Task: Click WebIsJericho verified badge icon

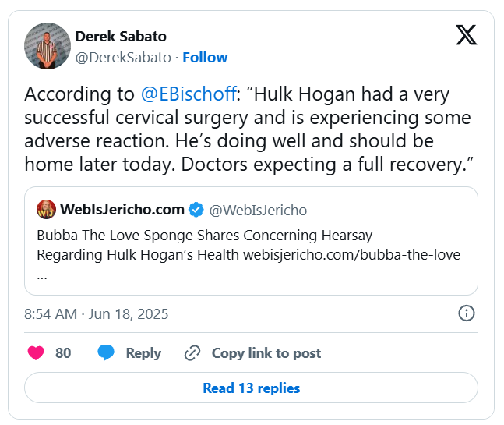Action: pos(198,210)
